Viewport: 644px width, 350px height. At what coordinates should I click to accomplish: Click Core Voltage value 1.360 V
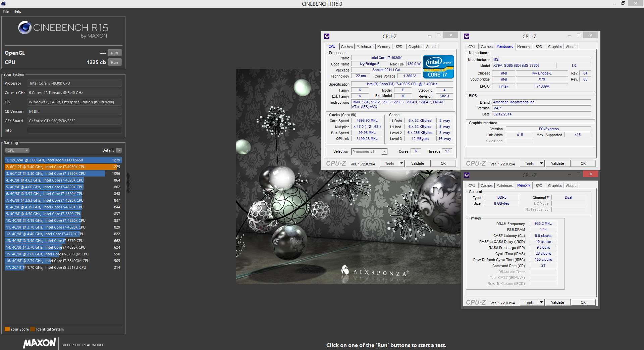point(409,76)
